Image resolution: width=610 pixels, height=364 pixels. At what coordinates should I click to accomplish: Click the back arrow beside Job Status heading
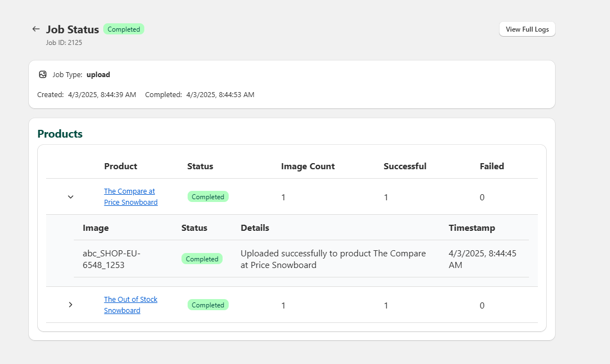click(36, 29)
